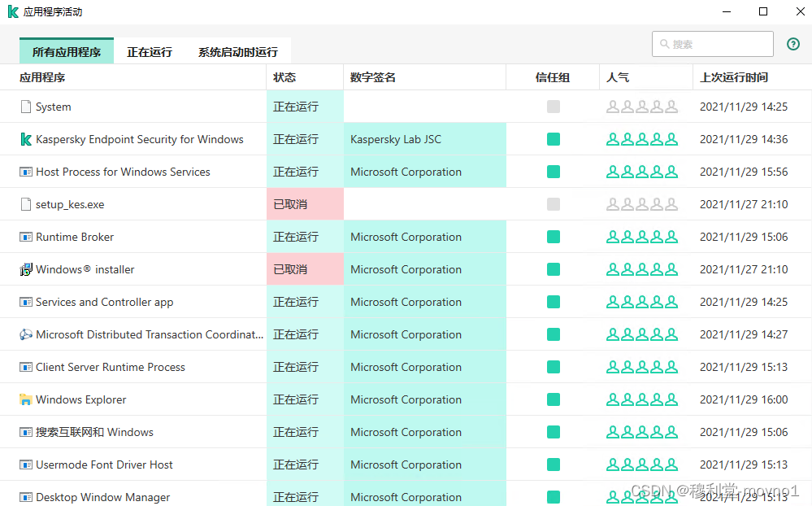Select 'System' application name
This screenshot has width=812, height=506.
(54, 107)
